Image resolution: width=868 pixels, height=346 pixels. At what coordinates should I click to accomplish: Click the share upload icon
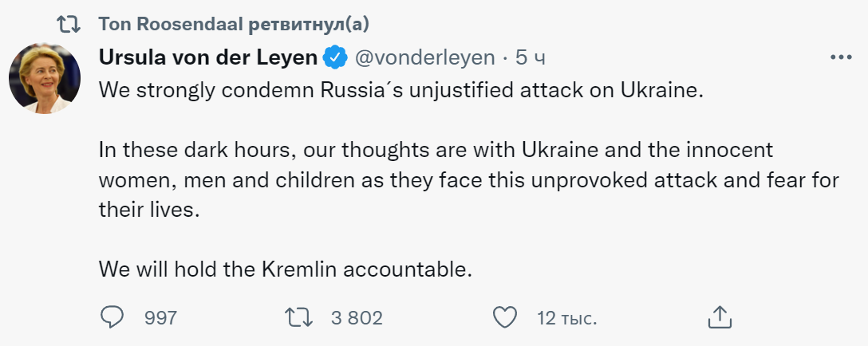tap(720, 317)
